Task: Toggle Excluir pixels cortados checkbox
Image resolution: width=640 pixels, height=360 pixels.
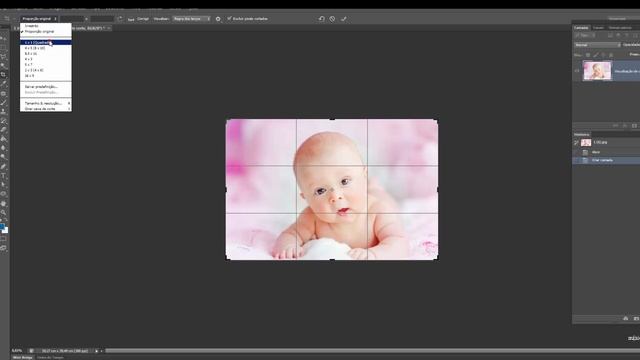Action: (229, 18)
